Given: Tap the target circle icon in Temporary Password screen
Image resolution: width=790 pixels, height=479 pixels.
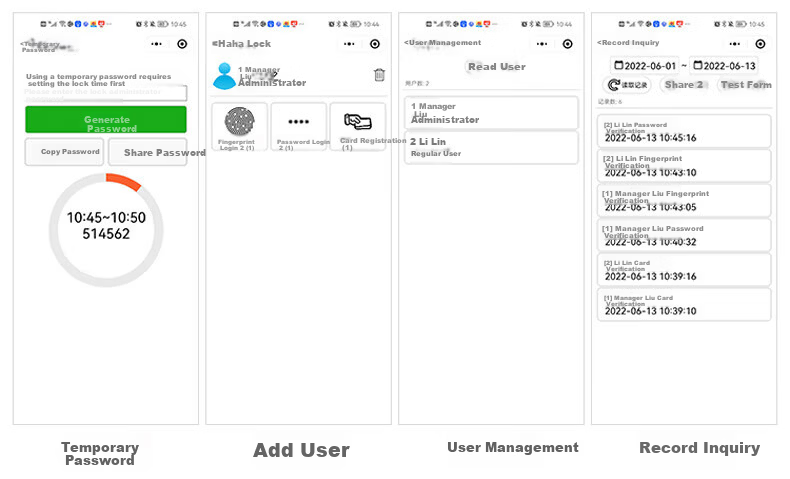Looking at the screenshot, I should 182,44.
